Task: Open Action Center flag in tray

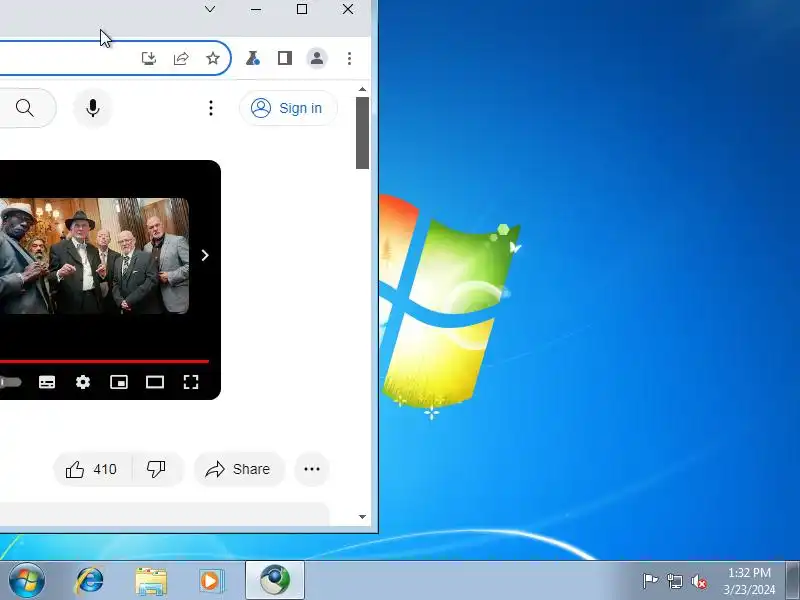Action: [651, 581]
